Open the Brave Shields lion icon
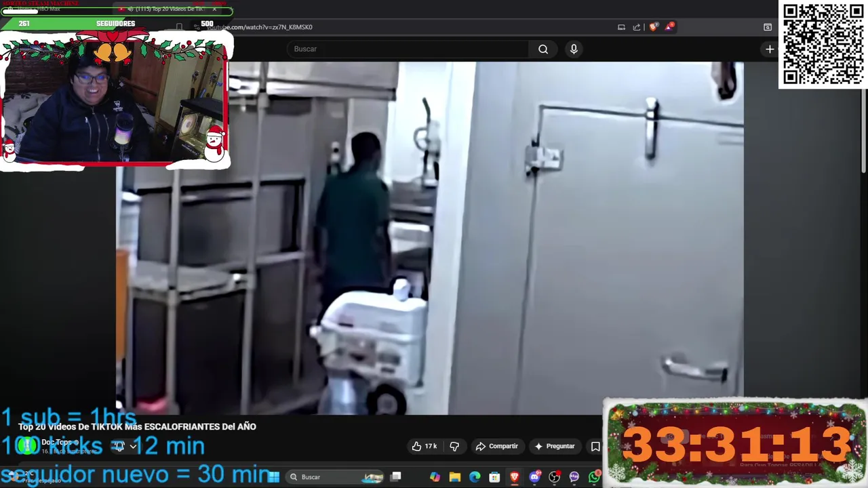This screenshot has width=868, height=488. [x=653, y=27]
